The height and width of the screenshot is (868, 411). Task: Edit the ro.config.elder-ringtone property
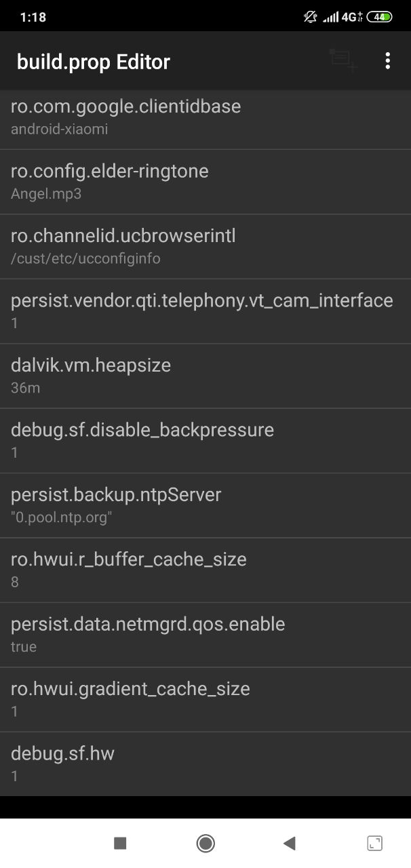[206, 182]
